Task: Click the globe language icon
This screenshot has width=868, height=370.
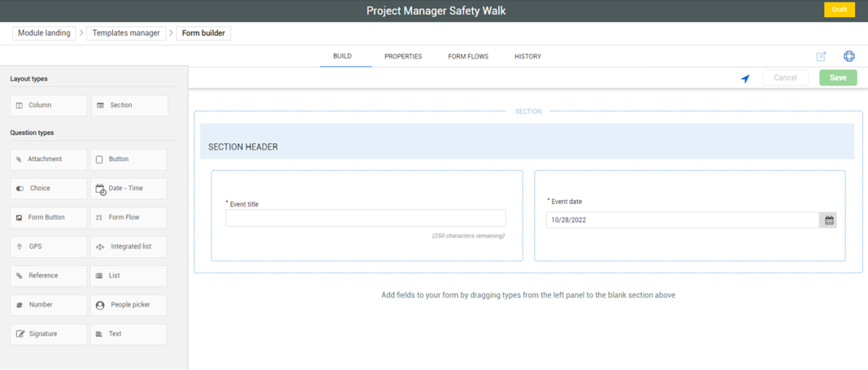Action: tap(848, 56)
